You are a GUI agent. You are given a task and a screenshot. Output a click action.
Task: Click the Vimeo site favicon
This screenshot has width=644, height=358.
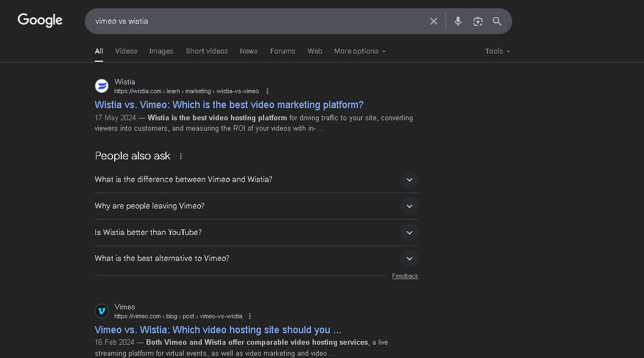pos(101,311)
